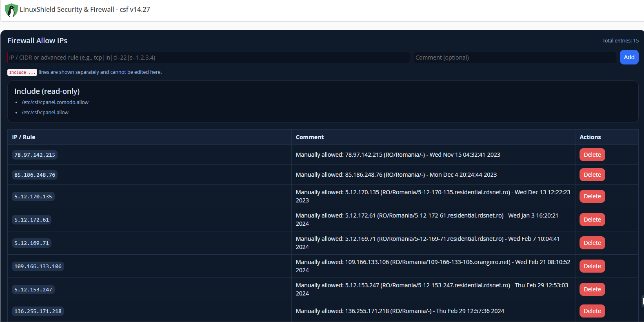Click the Total entries: 15 counter
The width and height of the screenshot is (644, 322).
coord(620,41)
